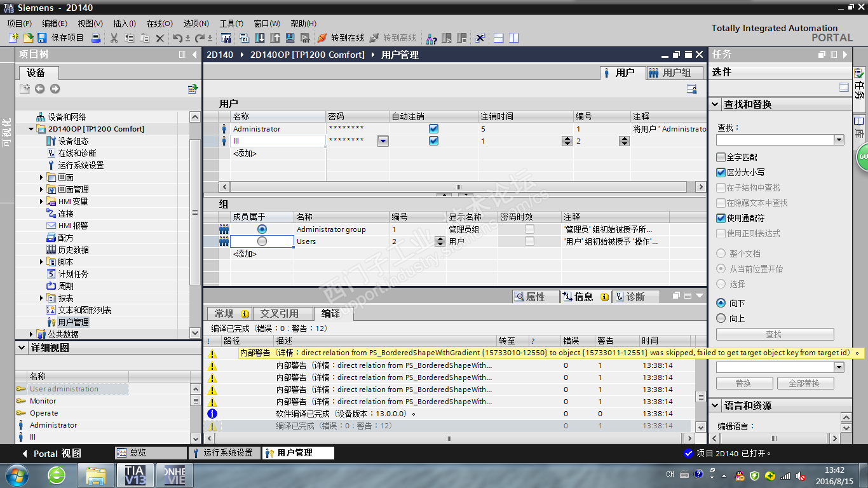The image size is (868, 488).
Task: Uncheck use wildcards (使用通配符) option
Action: pos(721,218)
